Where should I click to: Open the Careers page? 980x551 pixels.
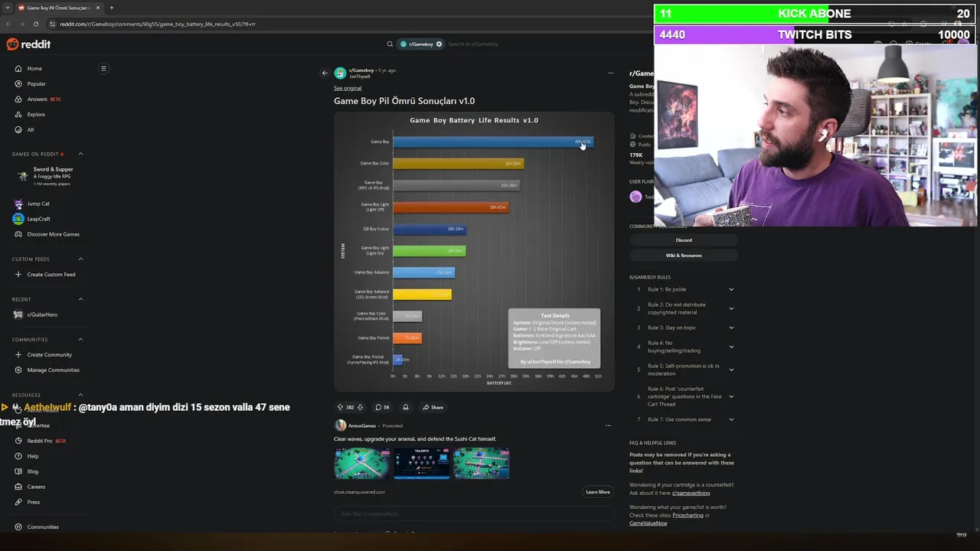point(36,487)
